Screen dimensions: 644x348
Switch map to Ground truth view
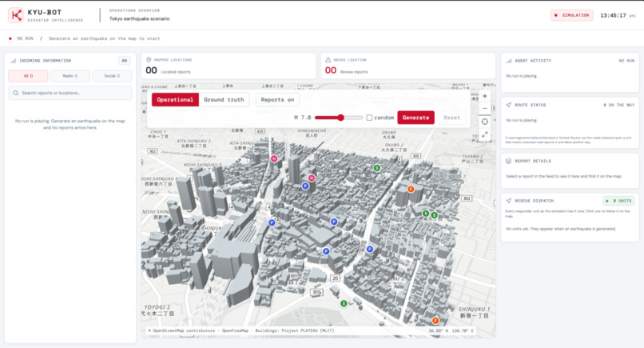point(224,99)
